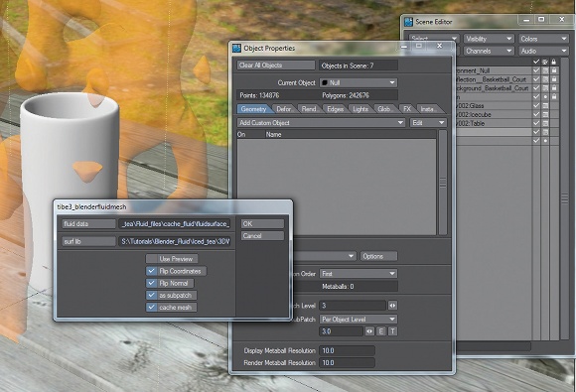576x392 pixels.
Task: Click lock icon for Reflection_Basketball_Court row
Action: (x=554, y=79)
